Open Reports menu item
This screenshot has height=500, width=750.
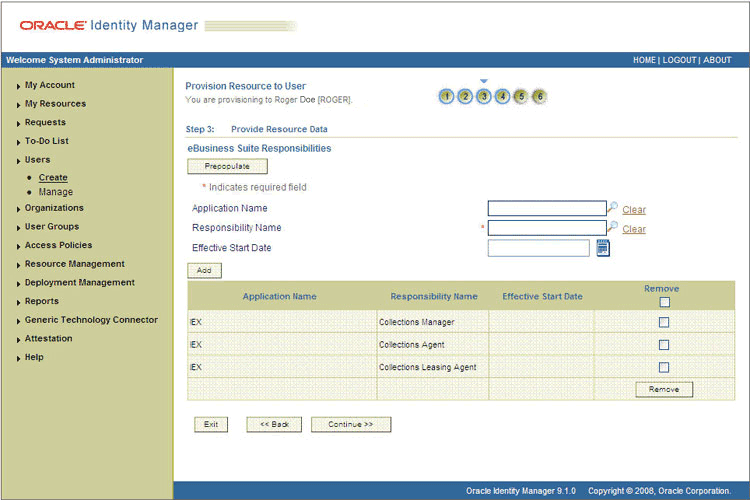42,301
